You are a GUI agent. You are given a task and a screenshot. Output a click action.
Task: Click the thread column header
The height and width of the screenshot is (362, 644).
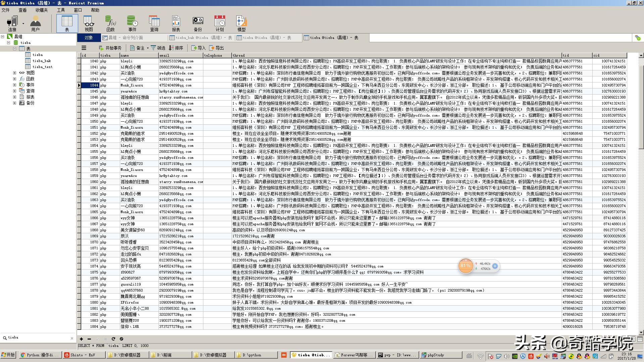(x=396, y=55)
